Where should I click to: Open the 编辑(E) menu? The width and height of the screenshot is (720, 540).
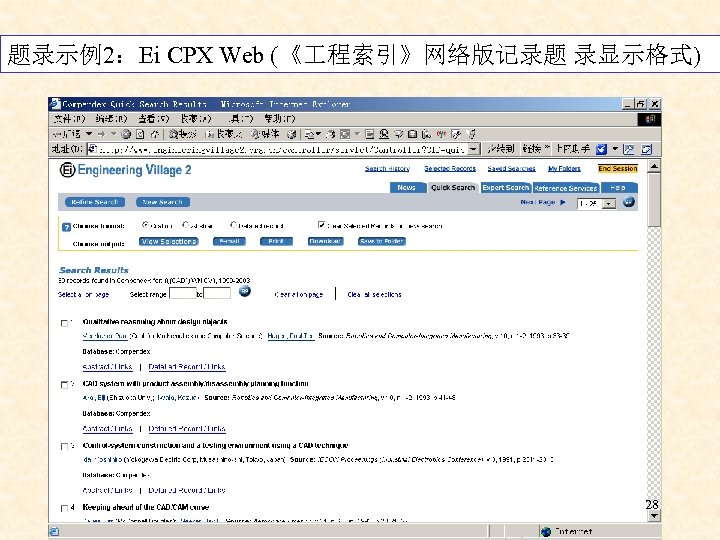tap(111, 119)
